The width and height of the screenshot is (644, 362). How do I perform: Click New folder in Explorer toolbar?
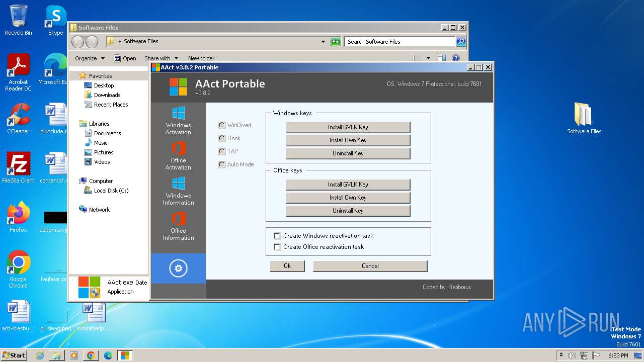(201, 58)
